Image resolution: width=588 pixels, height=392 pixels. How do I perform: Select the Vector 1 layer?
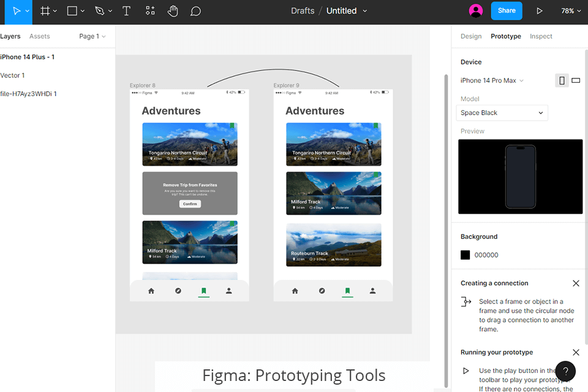click(12, 75)
